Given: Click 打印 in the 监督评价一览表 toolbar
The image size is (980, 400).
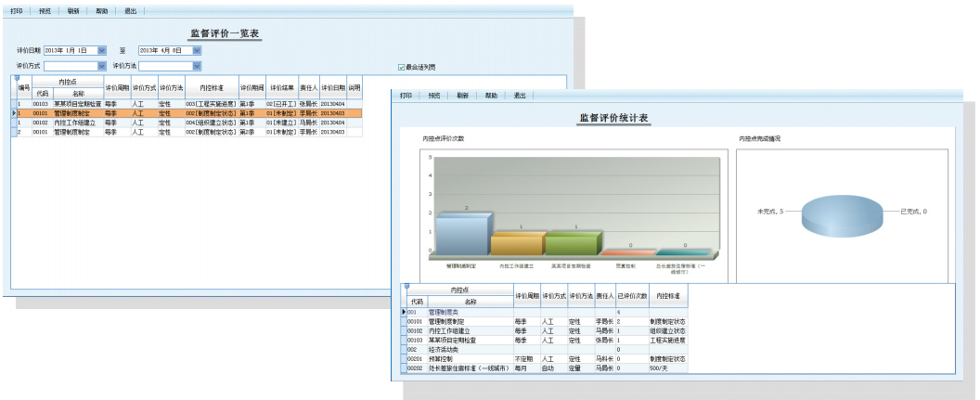Looking at the screenshot, I should [x=17, y=11].
